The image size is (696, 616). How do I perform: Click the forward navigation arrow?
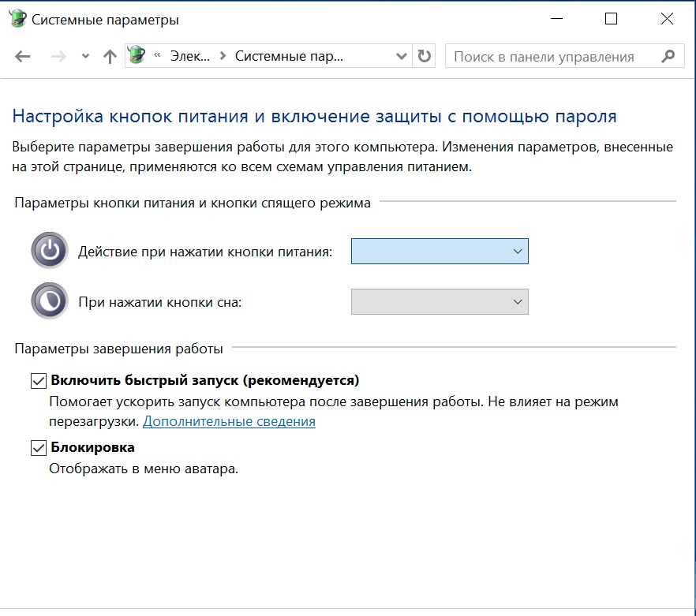point(58,57)
